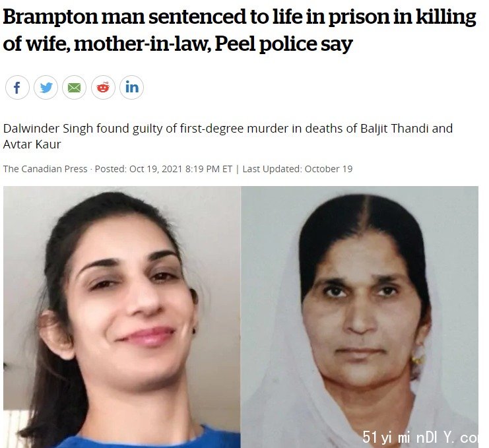Open the right photo of woman with veil
The height and width of the screenshot is (448, 489).
point(360,317)
